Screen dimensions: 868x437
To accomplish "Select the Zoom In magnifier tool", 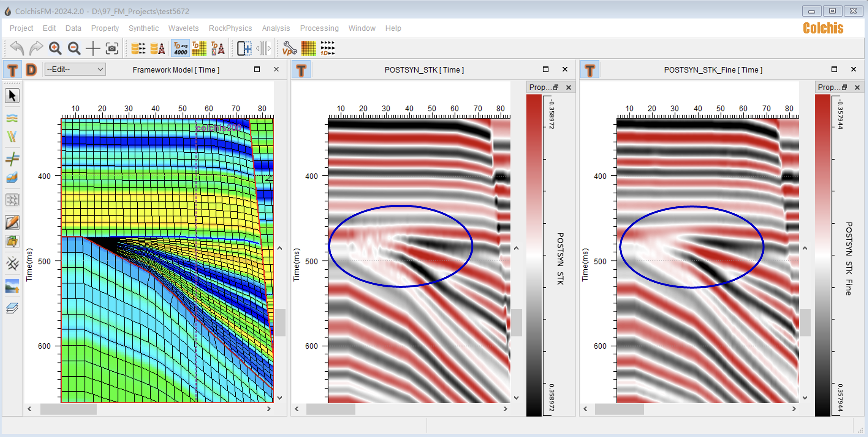I will click(x=55, y=48).
